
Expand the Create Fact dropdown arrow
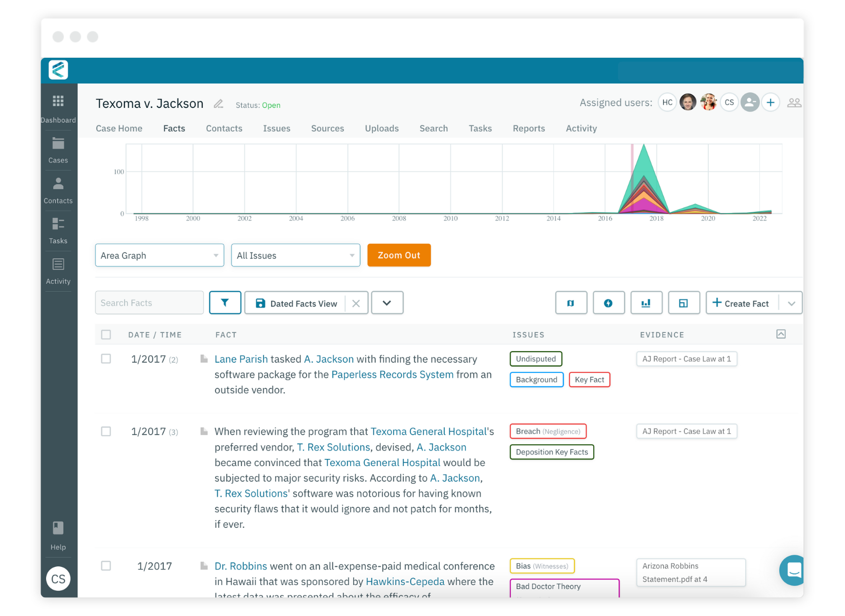[x=792, y=302]
